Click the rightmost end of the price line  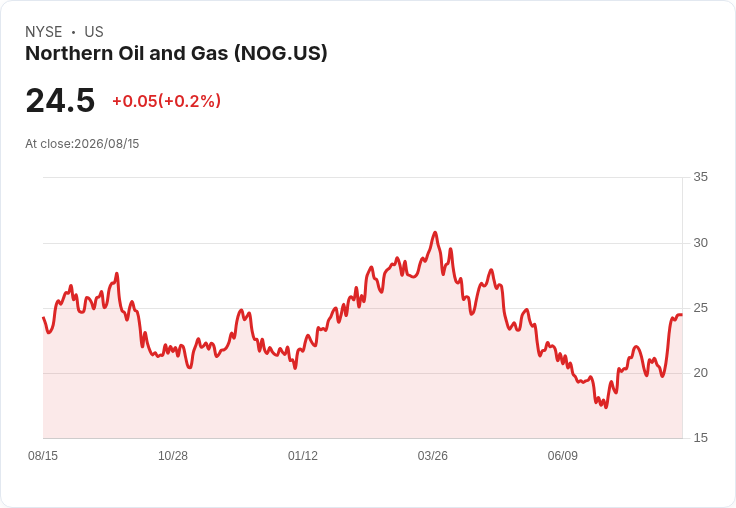pos(682,315)
